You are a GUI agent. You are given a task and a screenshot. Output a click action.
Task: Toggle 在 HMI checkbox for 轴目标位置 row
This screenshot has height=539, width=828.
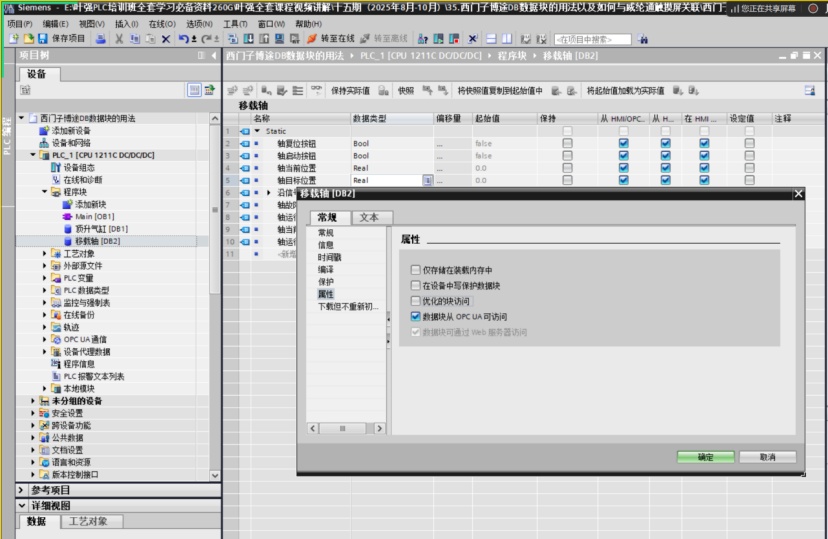(704, 180)
